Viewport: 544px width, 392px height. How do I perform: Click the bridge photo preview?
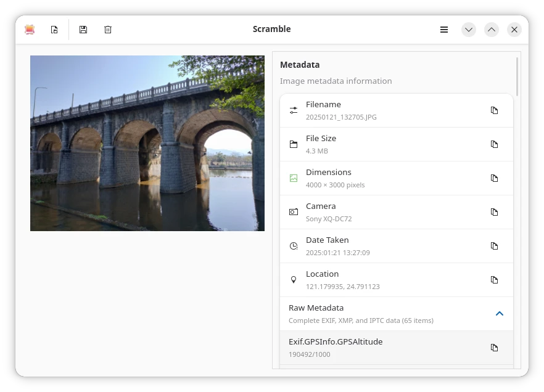coord(147,143)
